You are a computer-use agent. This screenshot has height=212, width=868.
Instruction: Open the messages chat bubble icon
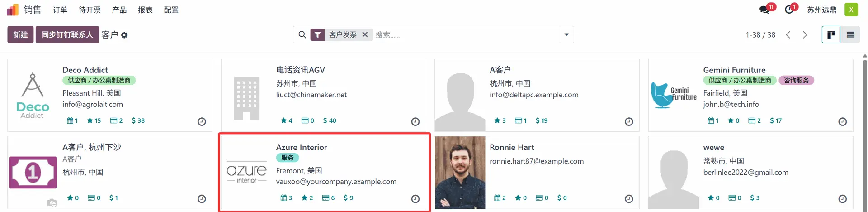(764, 10)
